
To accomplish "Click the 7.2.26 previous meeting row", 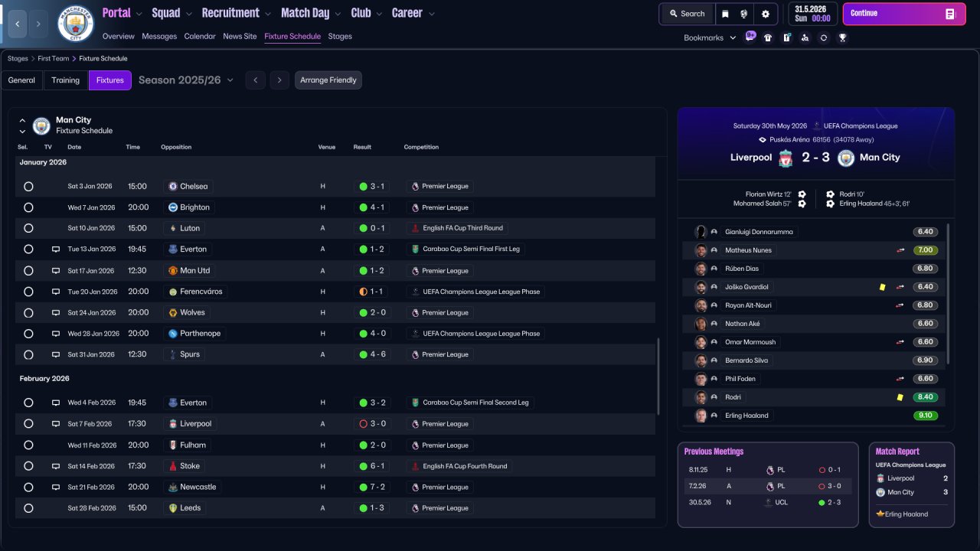I will [768, 486].
